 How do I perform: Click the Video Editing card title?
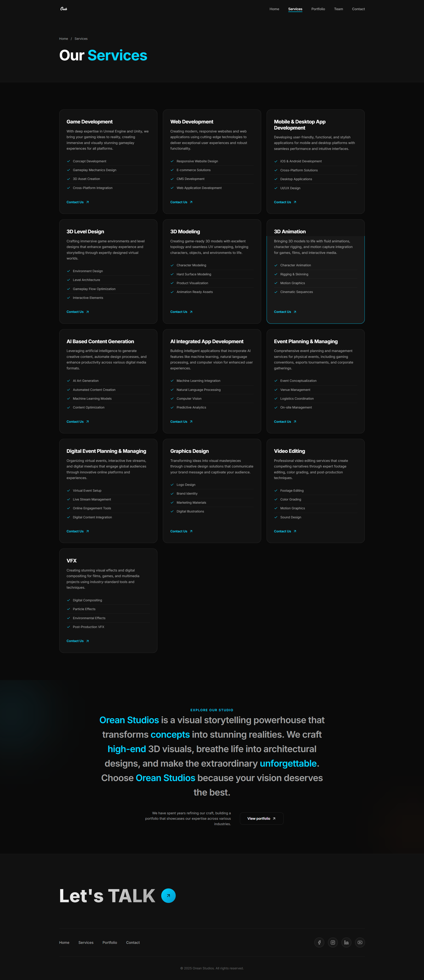coord(289,451)
